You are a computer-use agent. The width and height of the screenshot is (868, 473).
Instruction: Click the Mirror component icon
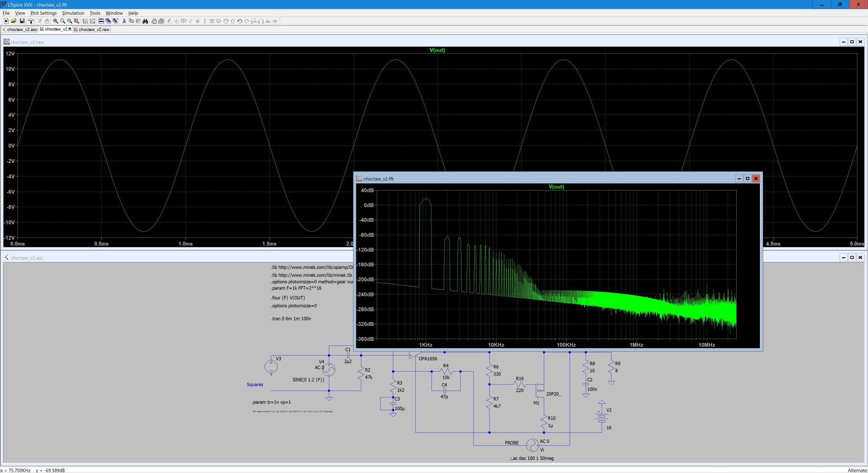tap(261, 21)
